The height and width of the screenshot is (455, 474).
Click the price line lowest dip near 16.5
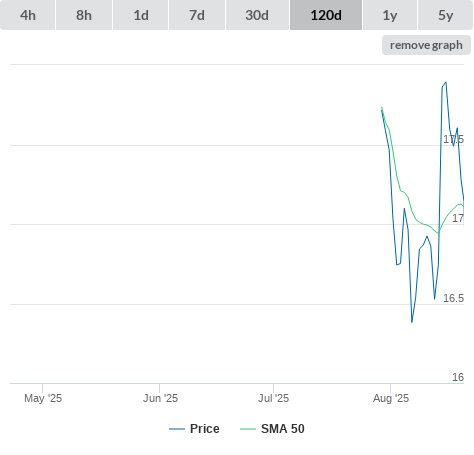coord(412,322)
